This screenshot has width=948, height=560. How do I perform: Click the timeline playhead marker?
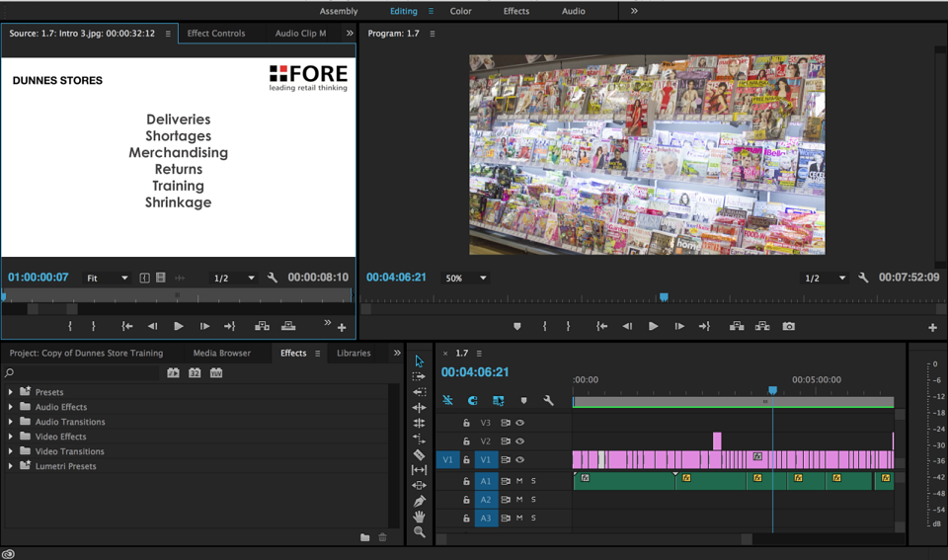[x=772, y=390]
